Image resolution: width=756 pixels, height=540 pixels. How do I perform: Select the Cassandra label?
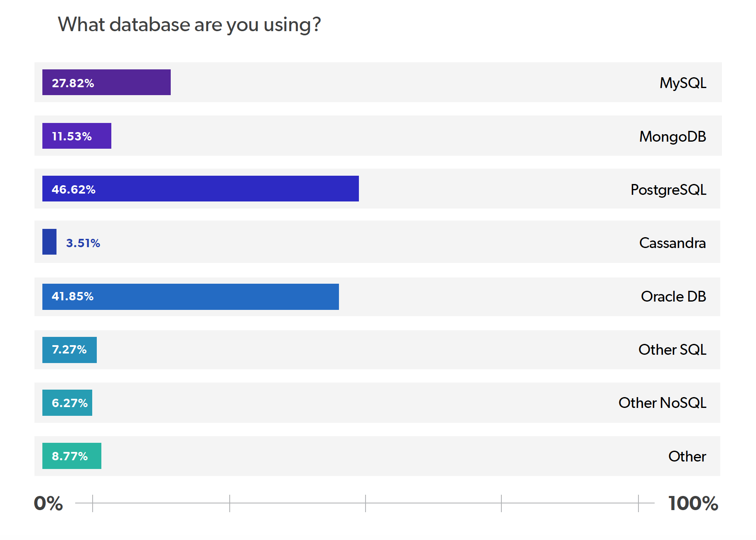click(x=673, y=243)
